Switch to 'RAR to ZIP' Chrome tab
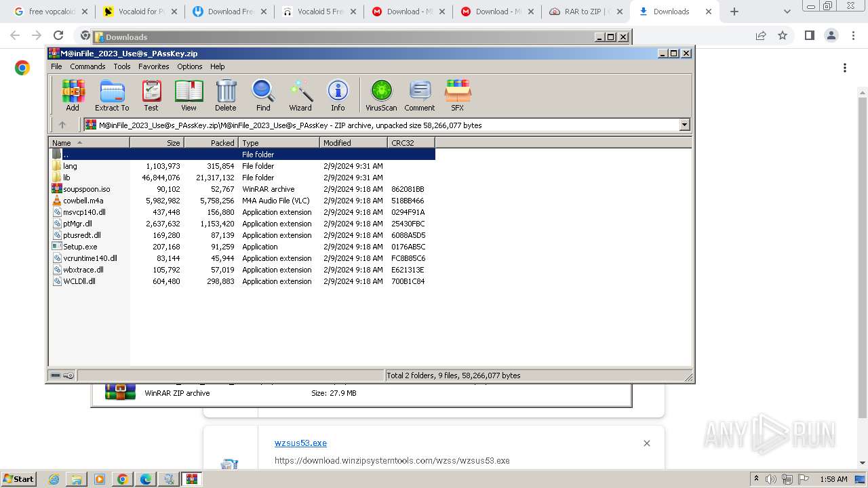The image size is (868, 488). tap(586, 12)
